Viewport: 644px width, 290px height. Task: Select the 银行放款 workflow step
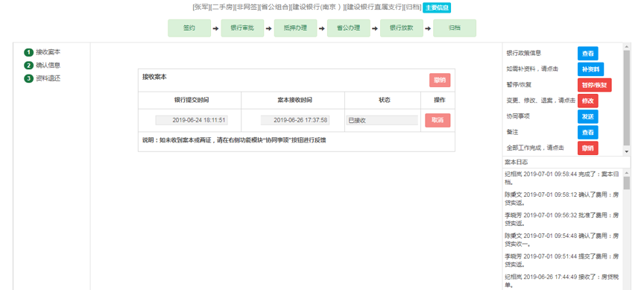402,28
